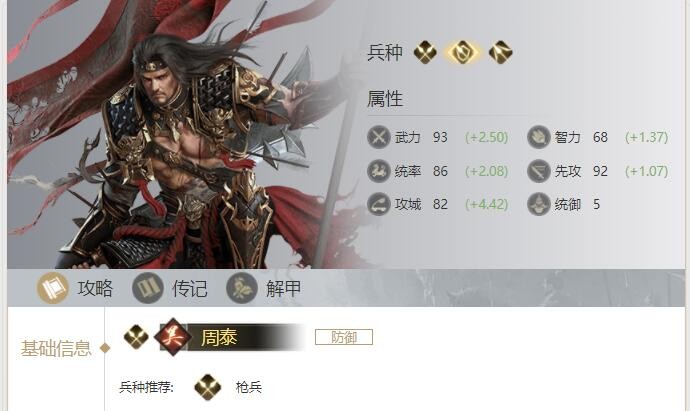Tap the 攻城 attribute icon
Viewport: 690px width, 411px height.
click(x=378, y=204)
